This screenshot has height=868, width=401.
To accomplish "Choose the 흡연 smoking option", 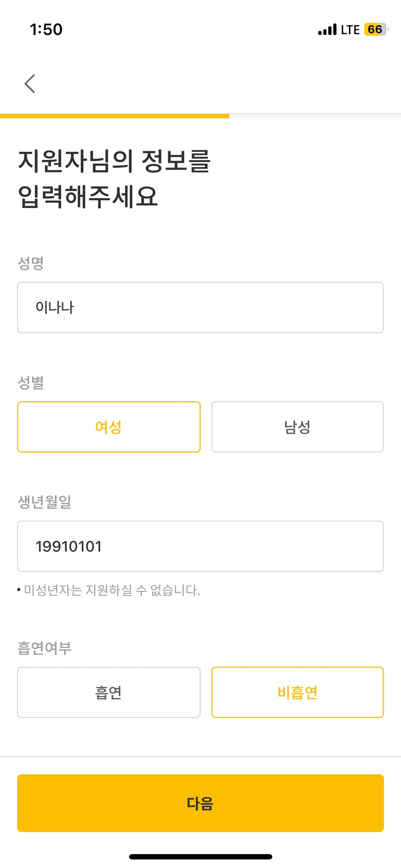I will (x=109, y=692).
